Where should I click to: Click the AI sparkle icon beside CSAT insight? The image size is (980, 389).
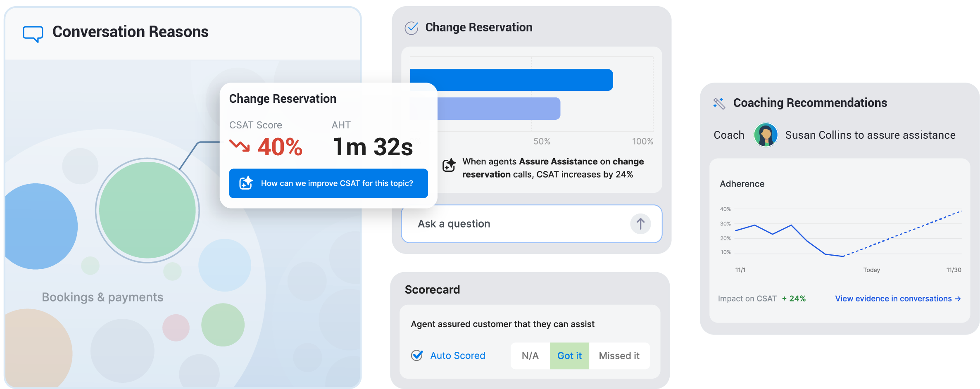449,165
